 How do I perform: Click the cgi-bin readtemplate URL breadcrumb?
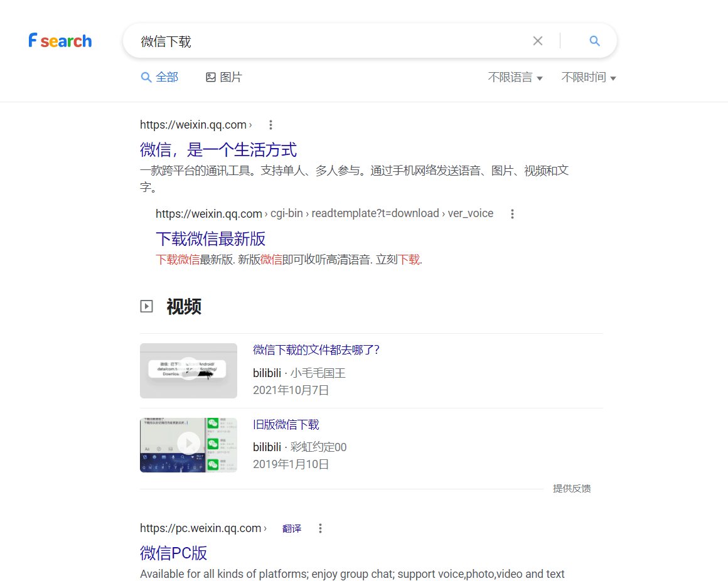[x=324, y=213]
